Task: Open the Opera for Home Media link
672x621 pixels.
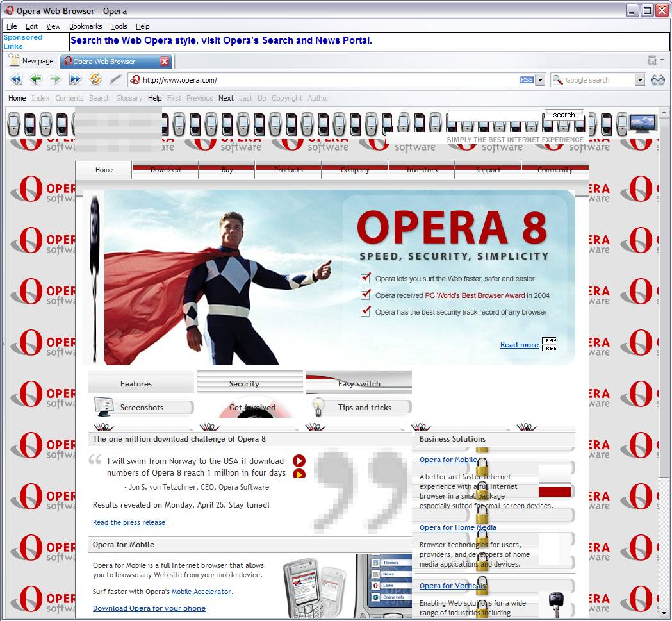Action: coord(457,527)
